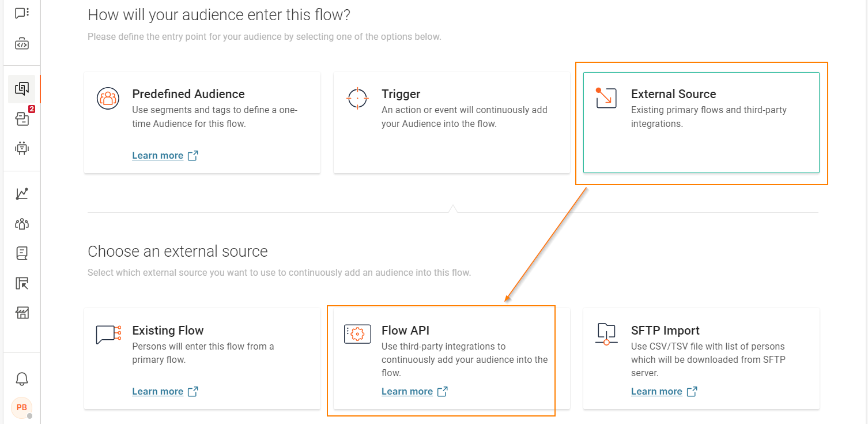Follow Learn more link under Flow API
The image size is (868, 424).
click(407, 392)
